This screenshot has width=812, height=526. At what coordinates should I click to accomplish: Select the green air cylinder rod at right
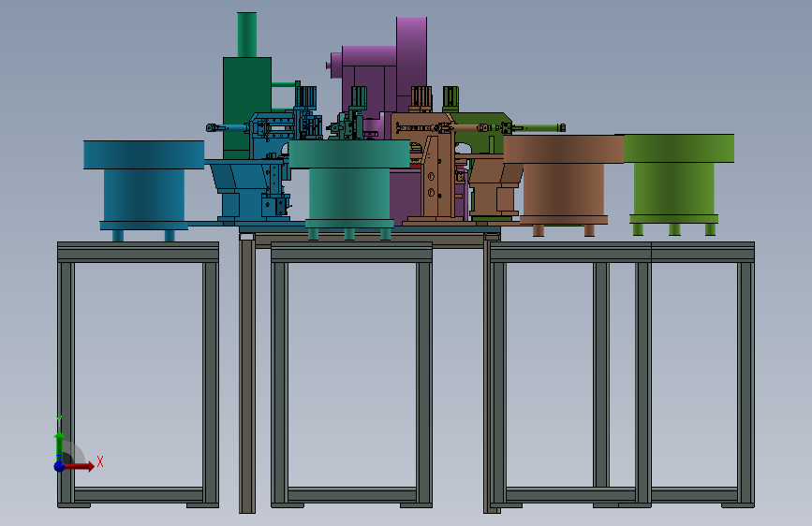click(539, 127)
